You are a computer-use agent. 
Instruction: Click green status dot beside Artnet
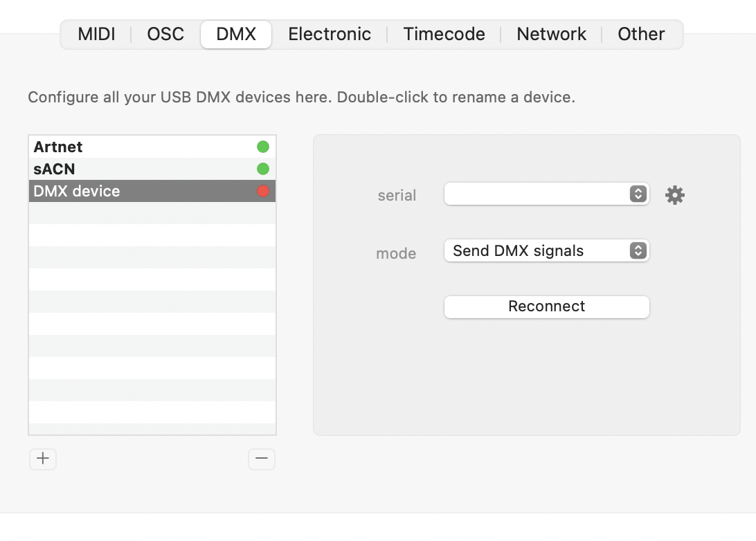(263, 147)
